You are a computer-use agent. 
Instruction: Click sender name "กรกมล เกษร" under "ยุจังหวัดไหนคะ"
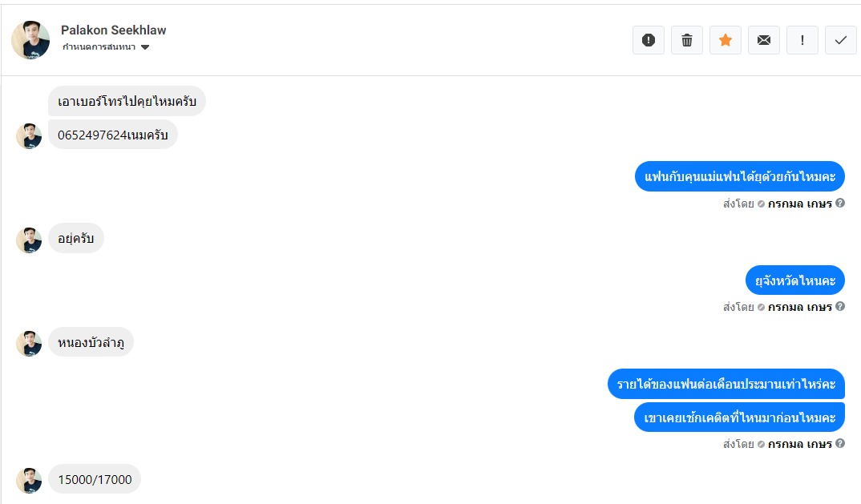pos(799,307)
